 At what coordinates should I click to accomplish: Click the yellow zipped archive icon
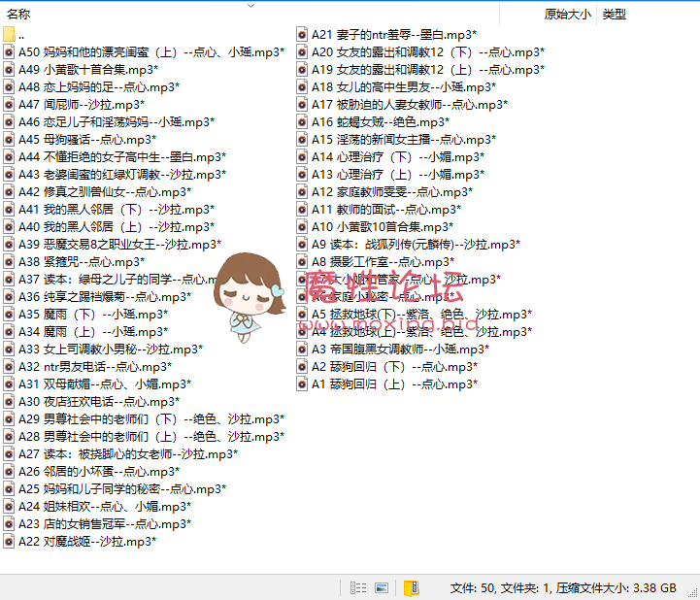click(411, 587)
